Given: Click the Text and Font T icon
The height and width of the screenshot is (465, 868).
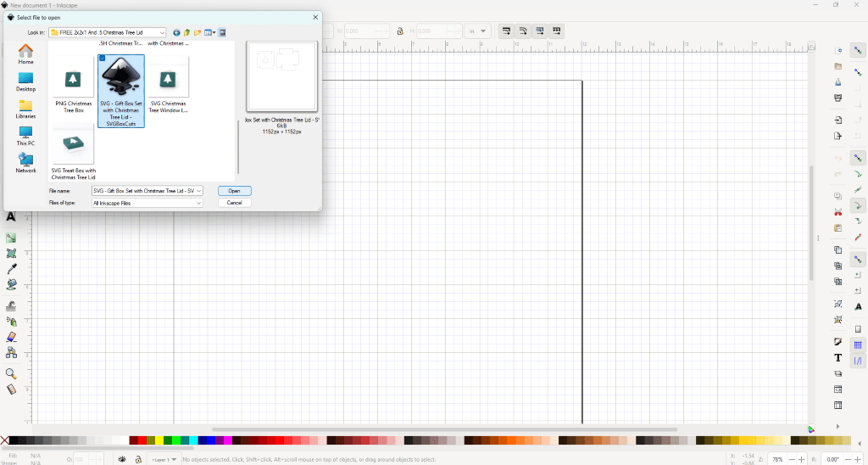Looking at the screenshot, I should point(838,358).
